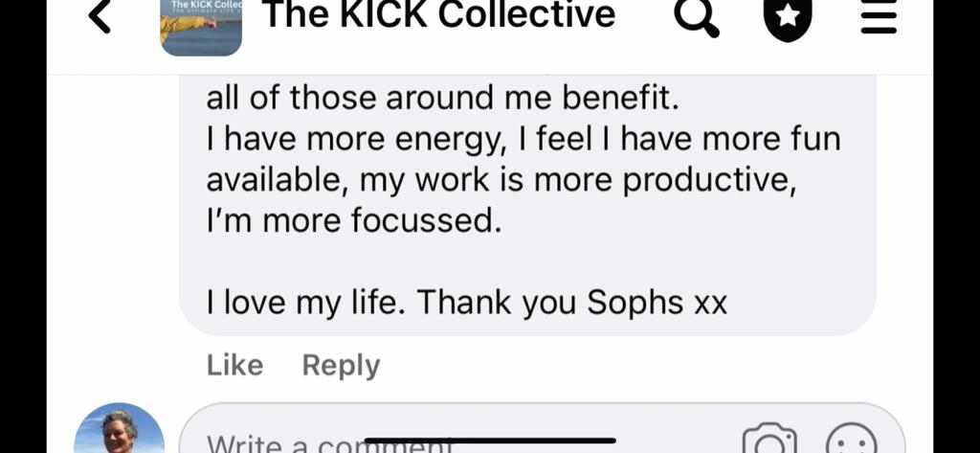Open The KICK Collective group title

tap(438, 15)
